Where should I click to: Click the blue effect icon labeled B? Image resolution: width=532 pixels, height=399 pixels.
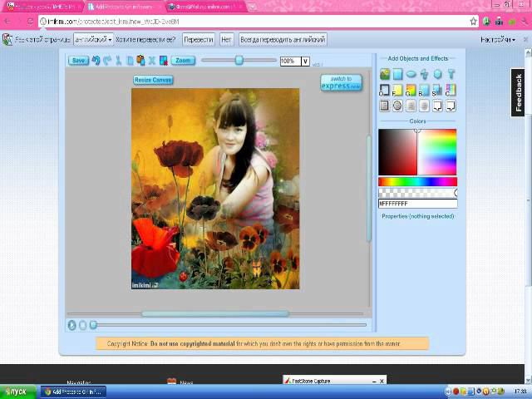point(424,90)
